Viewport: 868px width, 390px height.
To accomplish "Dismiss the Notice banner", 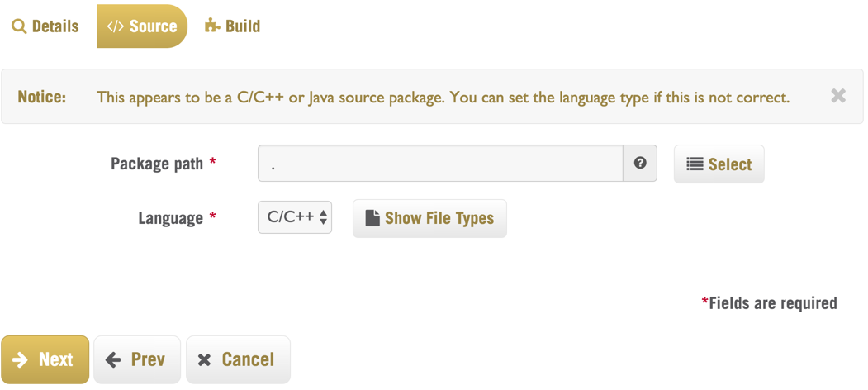I will [x=838, y=96].
